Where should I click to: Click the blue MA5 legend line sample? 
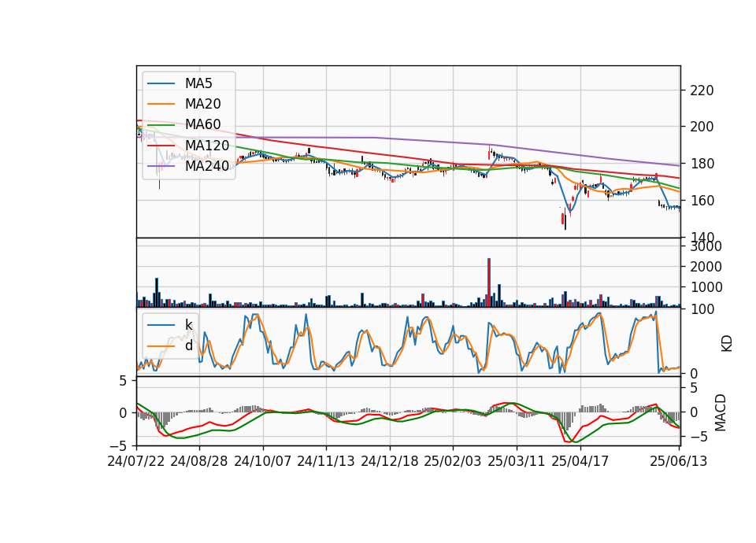point(161,83)
